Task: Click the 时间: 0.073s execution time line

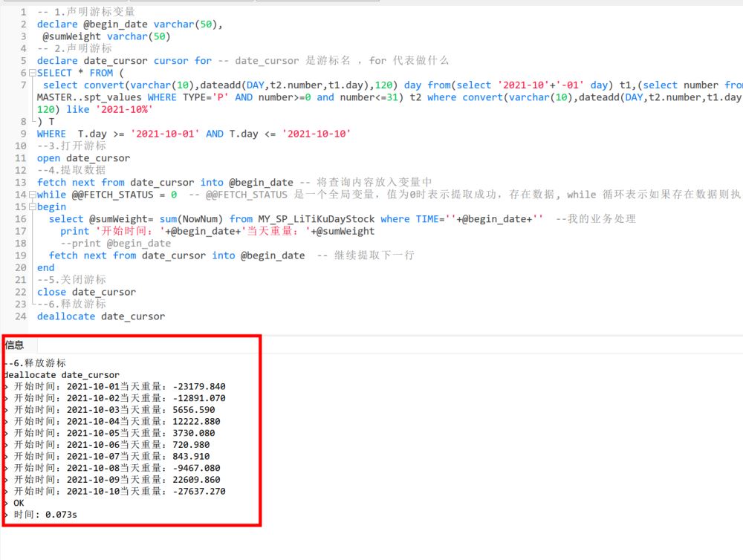Action: tap(45, 515)
